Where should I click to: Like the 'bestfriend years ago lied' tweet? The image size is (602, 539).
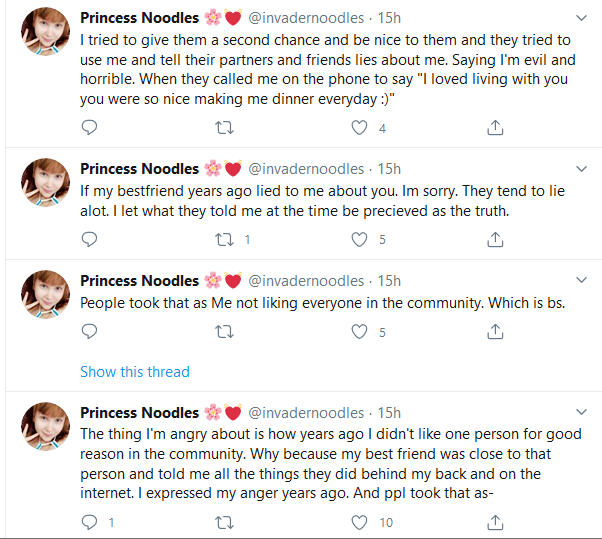pyautogui.click(x=360, y=239)
